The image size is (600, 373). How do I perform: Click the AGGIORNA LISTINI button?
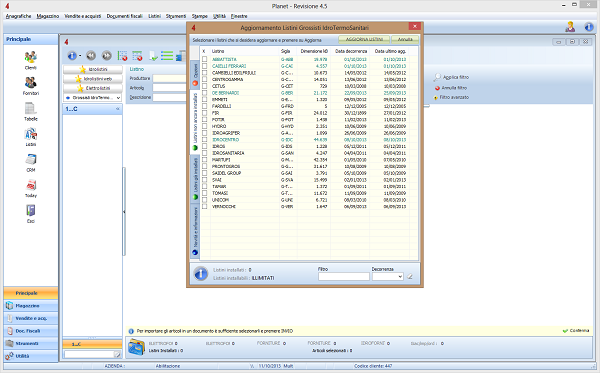click(x=364, y=39)
